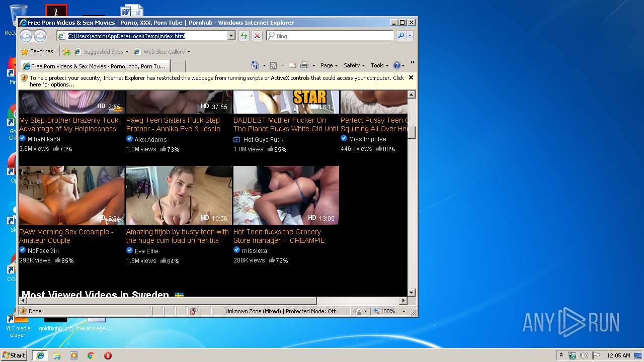
Task: Open the Action Center flag icon
Action: tap(596, 355)
